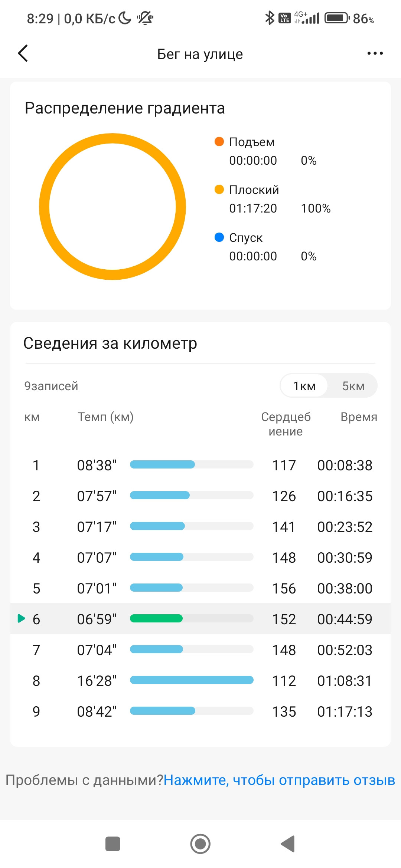Select the kilometer 1 row with 08'38" pace

coord(200,465)
